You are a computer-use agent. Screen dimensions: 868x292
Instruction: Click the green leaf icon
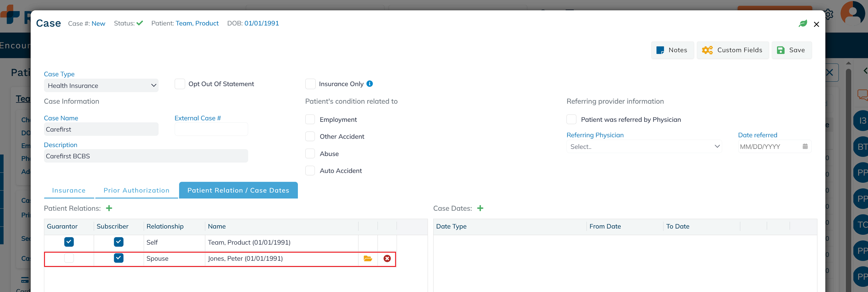pyautogui.click(x=803, y=24)
